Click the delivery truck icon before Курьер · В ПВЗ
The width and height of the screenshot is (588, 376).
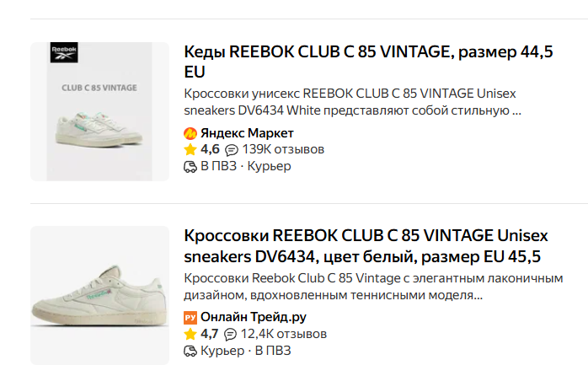[190, 351]
